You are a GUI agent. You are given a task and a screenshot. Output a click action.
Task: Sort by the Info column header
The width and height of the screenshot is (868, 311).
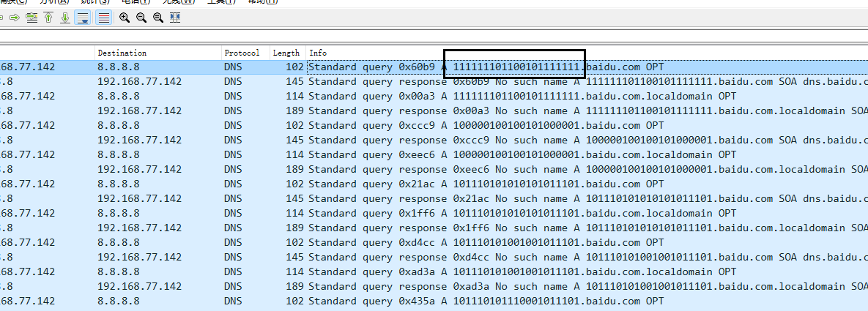click(x=587, y=53)
